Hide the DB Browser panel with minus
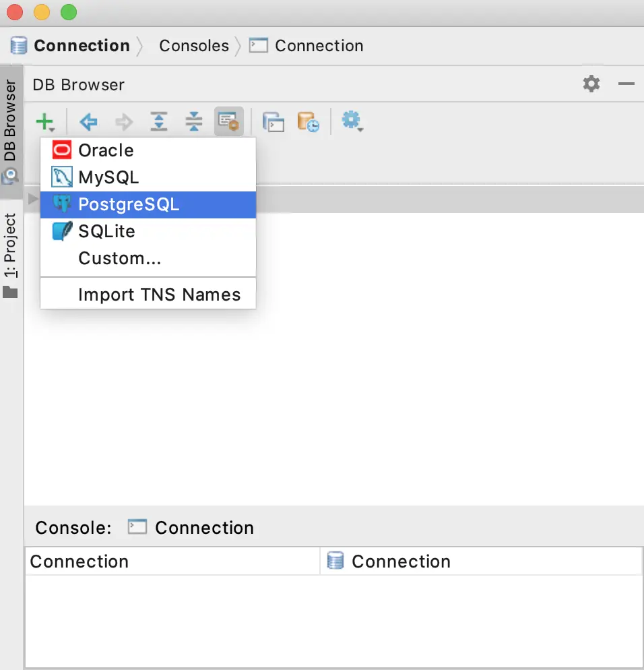The width and height of the screenshot is (644, 670). point(626,84)
